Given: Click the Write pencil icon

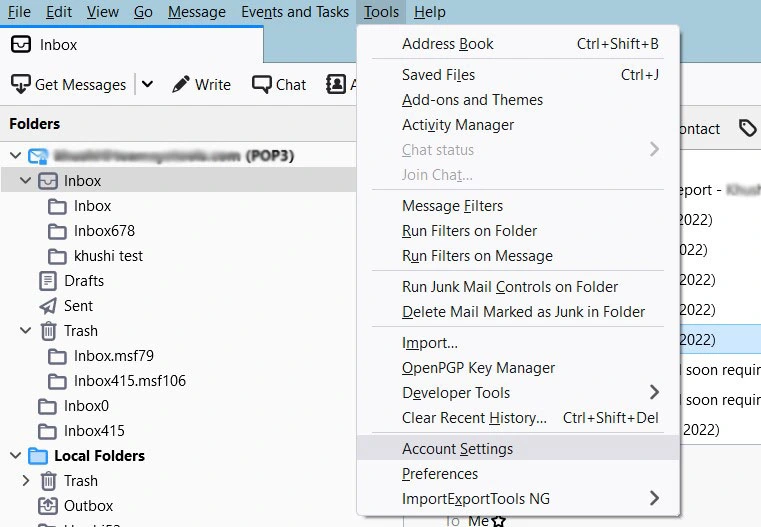Looking at the screenshot, I should pos(181,85).
